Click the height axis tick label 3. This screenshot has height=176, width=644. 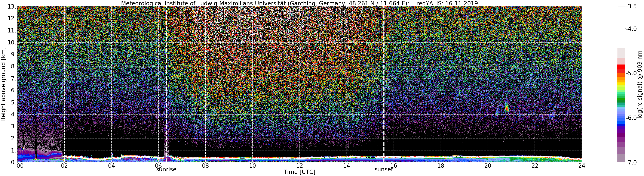(14, 127)
